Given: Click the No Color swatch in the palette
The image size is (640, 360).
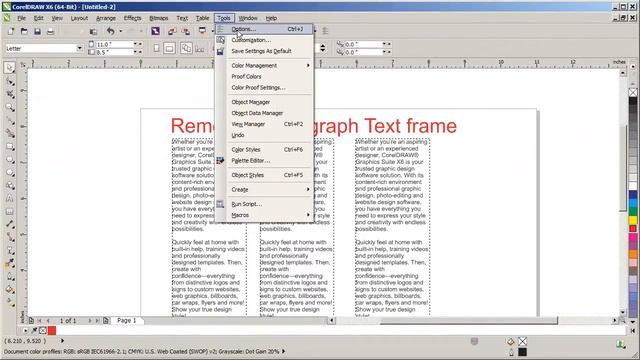Looking at the screenshot, I should click(633, 93).
